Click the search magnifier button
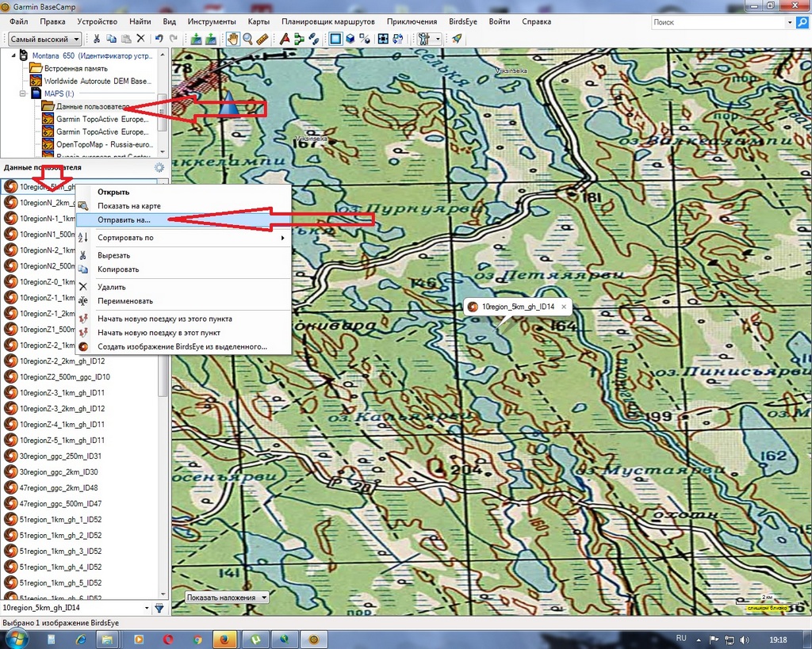 coord(802,23)
